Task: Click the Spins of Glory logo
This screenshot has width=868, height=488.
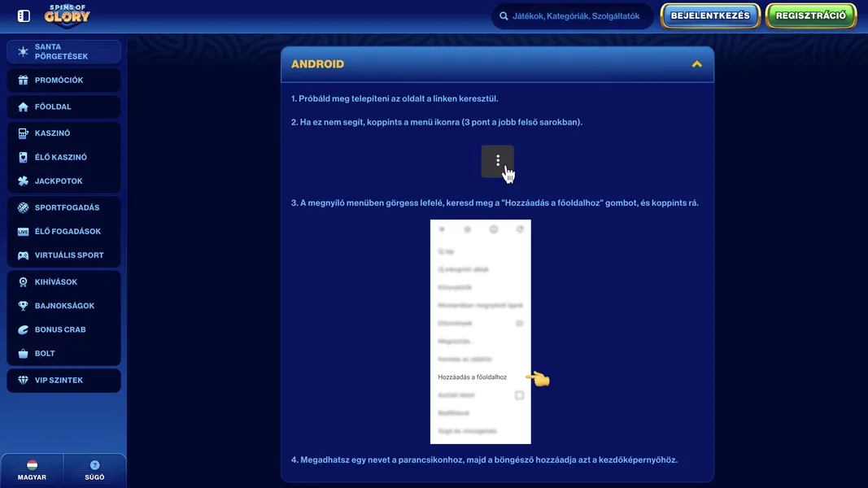Action: pyautogui.click(x=68, y=15)
